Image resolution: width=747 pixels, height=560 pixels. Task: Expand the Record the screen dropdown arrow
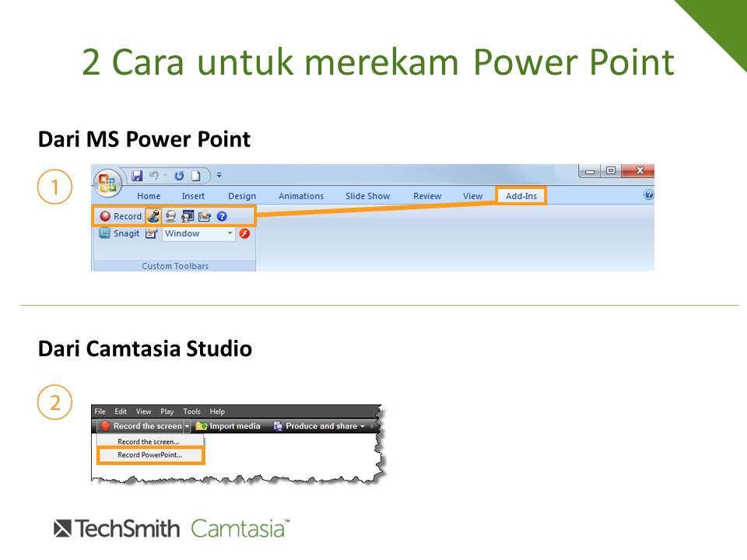coord(188,426)
